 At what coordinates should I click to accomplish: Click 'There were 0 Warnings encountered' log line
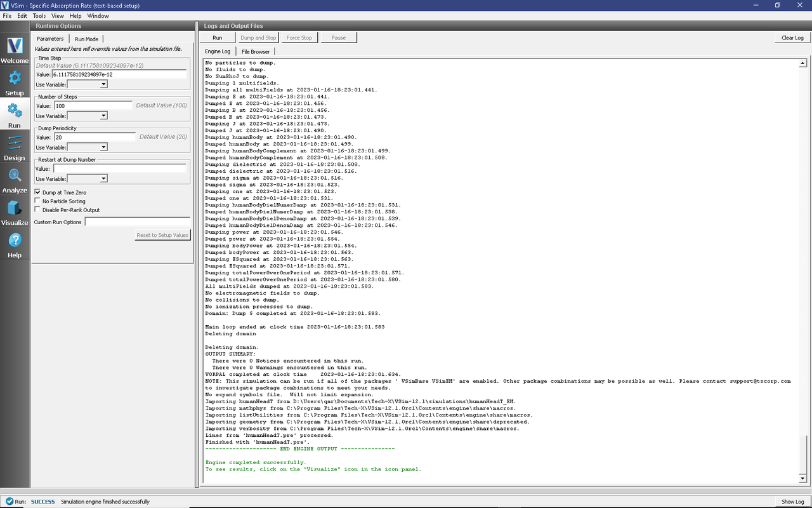tap(289, 367)
